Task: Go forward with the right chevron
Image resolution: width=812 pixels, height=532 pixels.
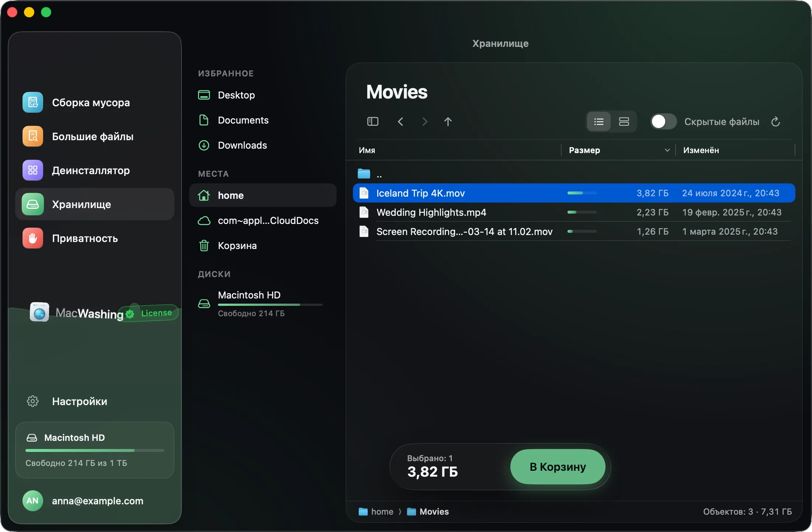Action: point(424,121)
